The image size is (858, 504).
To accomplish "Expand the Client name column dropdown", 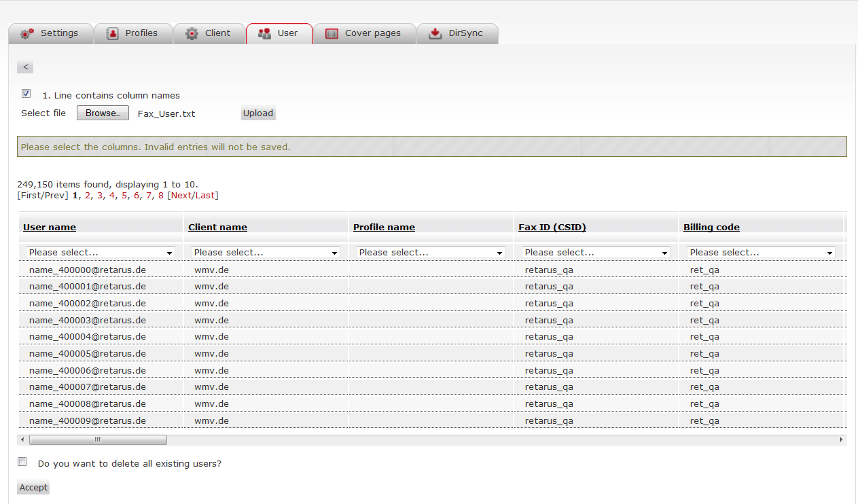I will [x=266, y=252].
